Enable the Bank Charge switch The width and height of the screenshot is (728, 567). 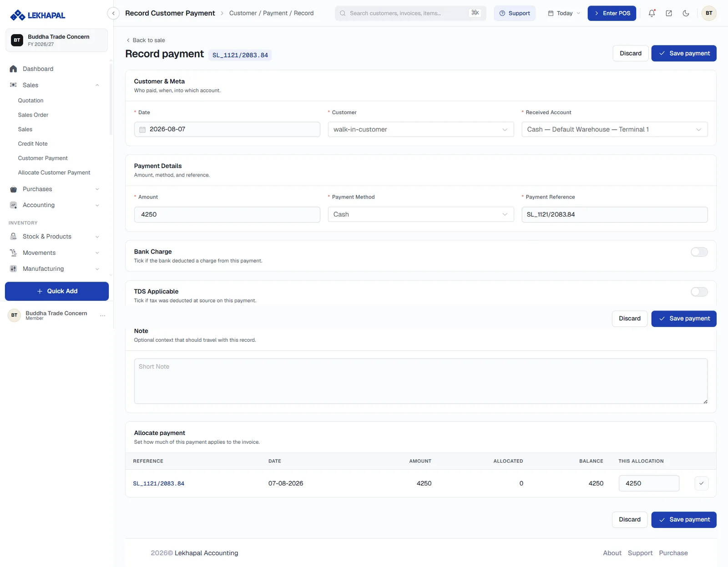point(699,252)
